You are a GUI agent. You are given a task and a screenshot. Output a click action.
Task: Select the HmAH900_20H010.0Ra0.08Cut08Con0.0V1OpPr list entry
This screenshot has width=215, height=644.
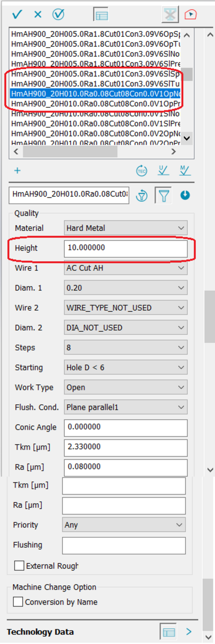(x=96, y=104)
